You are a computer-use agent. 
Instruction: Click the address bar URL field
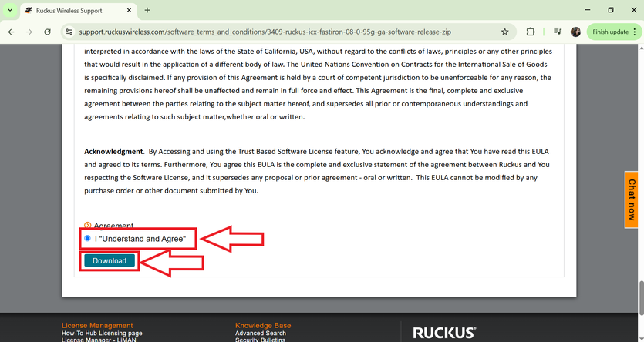[285, 32]
